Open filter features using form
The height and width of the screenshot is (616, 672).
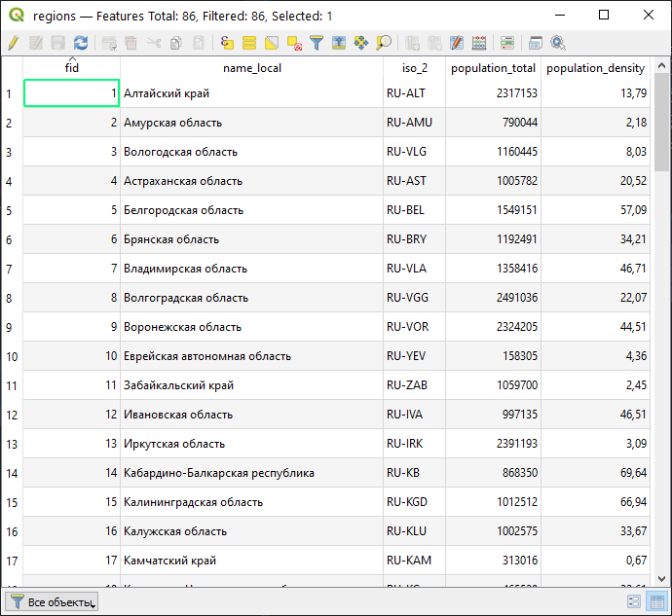pos(317,43)
